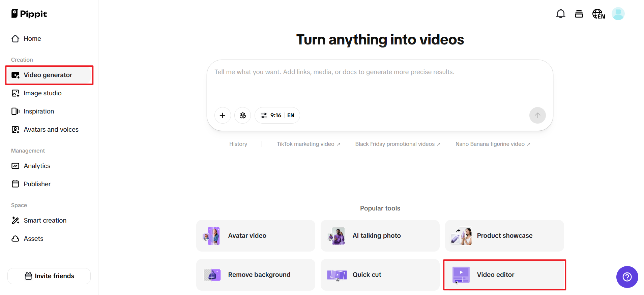Click the Invite friends button
Image resolution: width=644 pixels, height=295 pixels.
coord(49,276)
